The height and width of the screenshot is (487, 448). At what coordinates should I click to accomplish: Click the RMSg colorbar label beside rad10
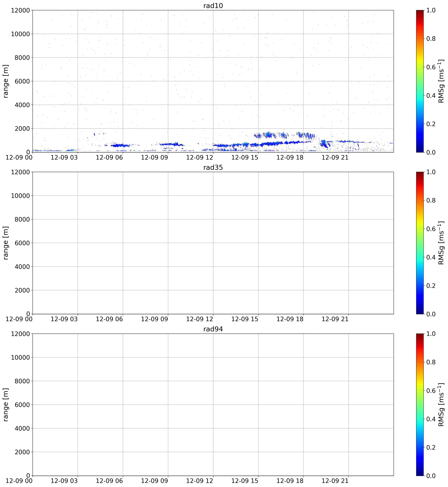(x=441, y=81)
